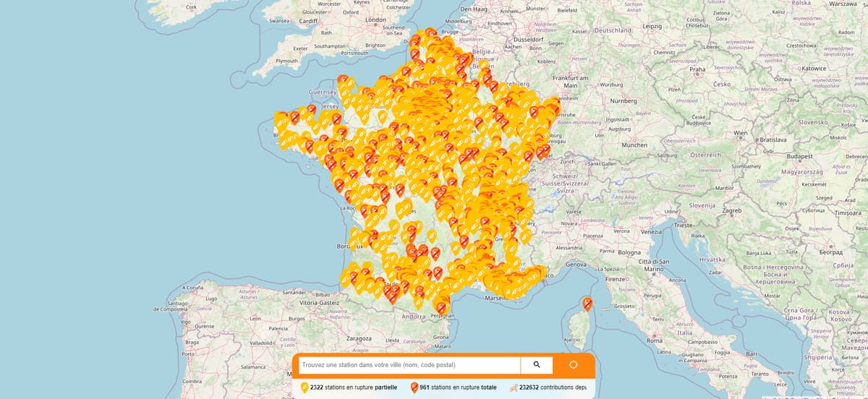Select the red marker directly below Jersey
Screen dimensions: 868x399
tap(336, 119)
